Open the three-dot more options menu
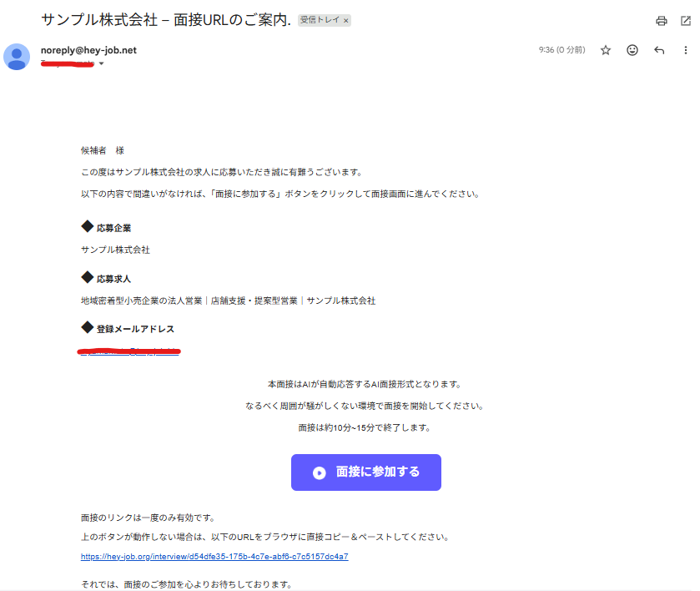This screenshot has height=591, width=700. [686, 50]
